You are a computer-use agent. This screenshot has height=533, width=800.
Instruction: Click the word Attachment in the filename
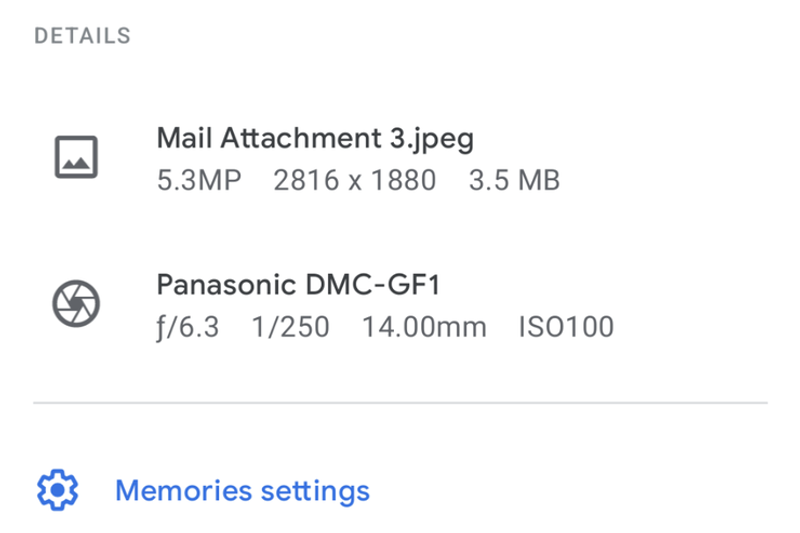301,138
